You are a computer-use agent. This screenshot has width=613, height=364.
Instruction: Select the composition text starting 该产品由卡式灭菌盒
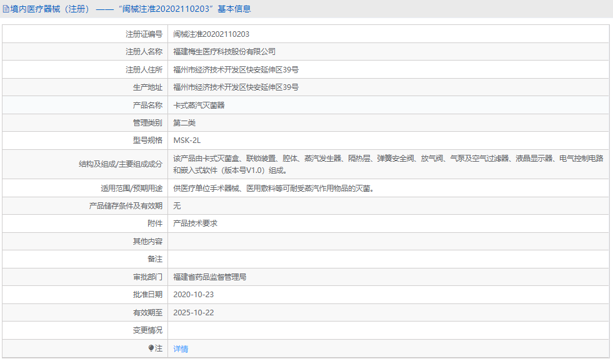388,164
